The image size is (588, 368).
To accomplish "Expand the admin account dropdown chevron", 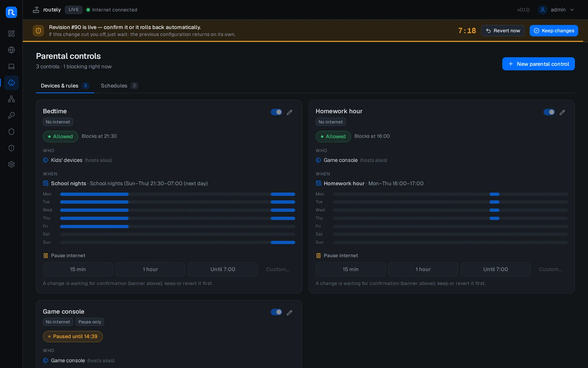I will (x=572, y=10).
